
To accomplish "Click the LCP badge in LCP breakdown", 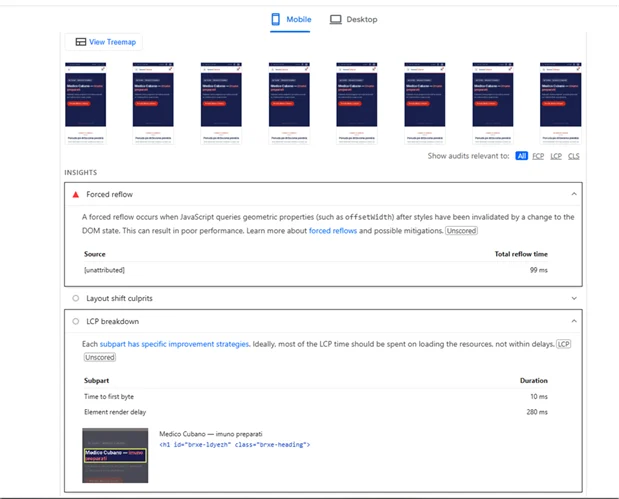I will coord(563,344).
